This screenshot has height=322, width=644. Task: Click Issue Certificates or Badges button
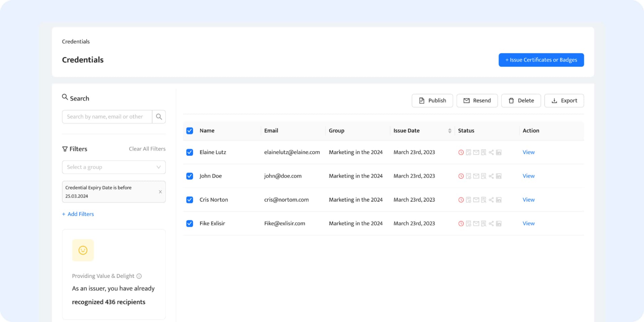click(x=541, y=60)
